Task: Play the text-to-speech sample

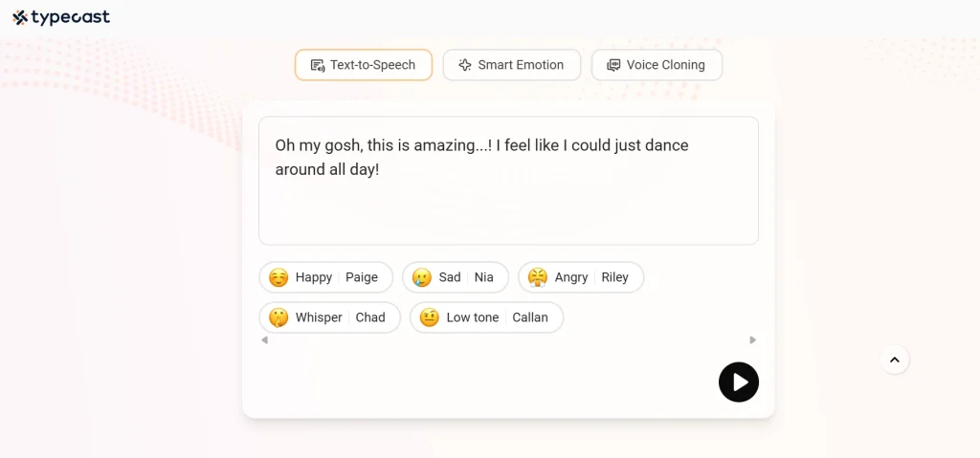Action: click(x=739, y=382)
